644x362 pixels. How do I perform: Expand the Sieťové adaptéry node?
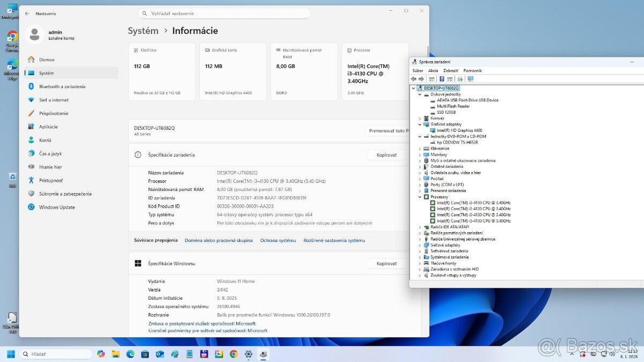coord(420,245)
